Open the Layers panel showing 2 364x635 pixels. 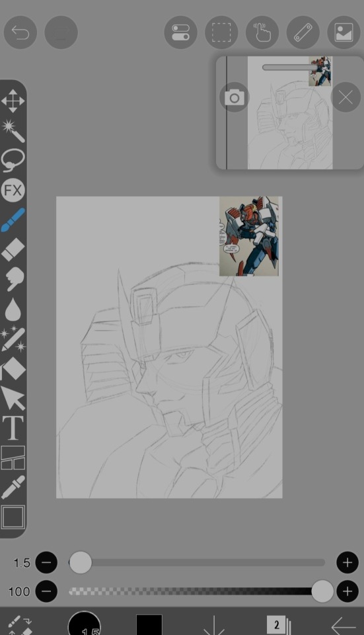coord(279,625)
